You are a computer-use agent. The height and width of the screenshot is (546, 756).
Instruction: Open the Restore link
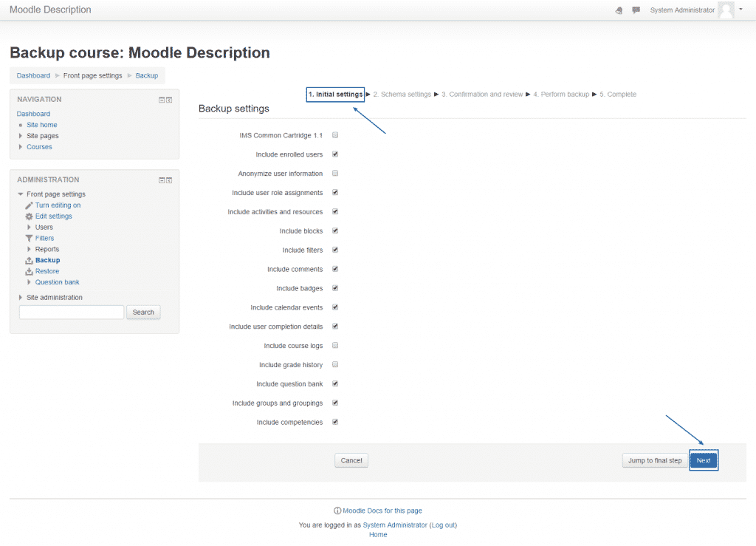pos(47,272)
